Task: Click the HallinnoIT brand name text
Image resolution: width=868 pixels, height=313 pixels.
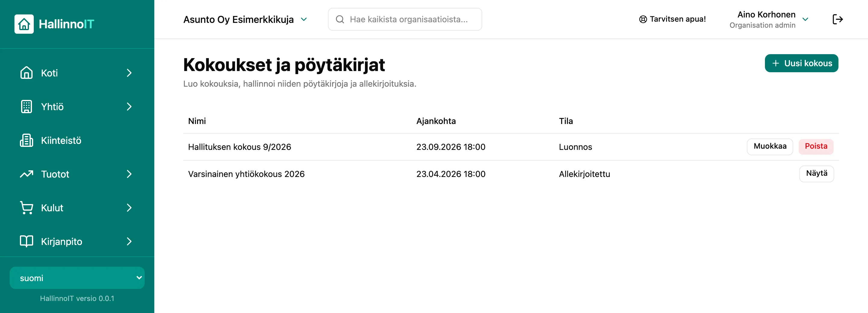Action: 66,24
